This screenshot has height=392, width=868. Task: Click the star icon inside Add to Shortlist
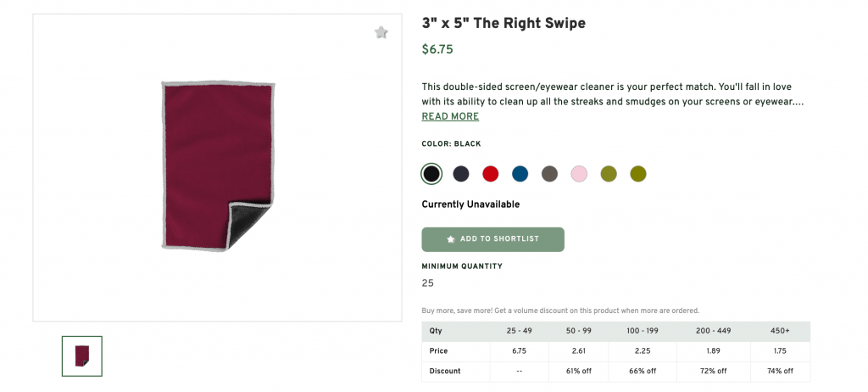click(x=451, y=239)
